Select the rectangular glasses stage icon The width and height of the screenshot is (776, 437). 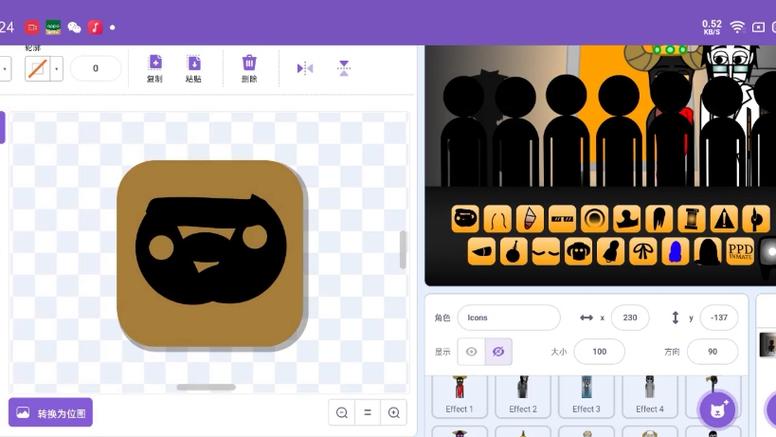[x=562, y=218]
